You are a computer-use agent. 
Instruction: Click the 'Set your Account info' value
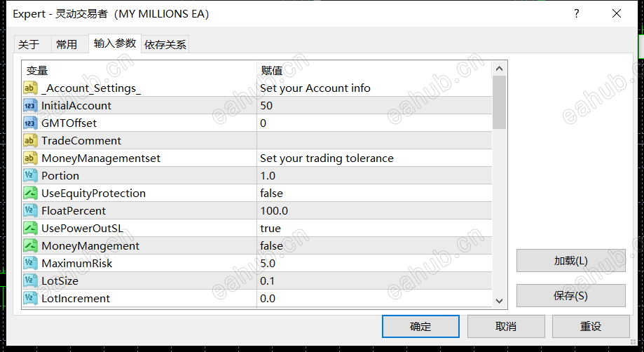pos(315,88)
